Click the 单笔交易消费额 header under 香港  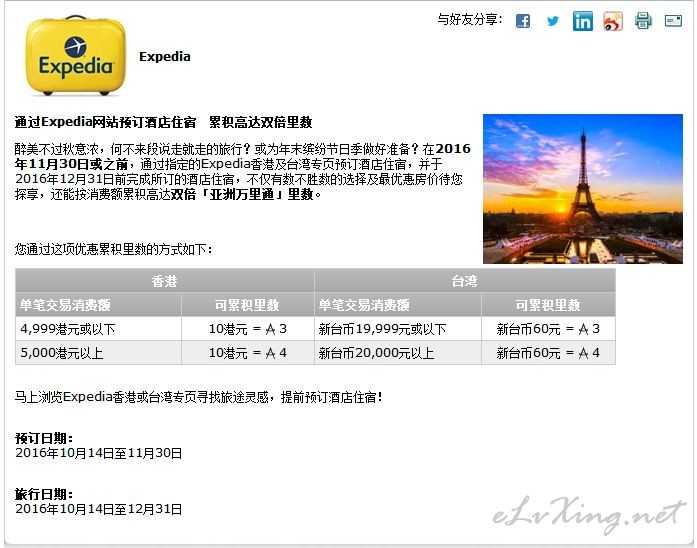[98, 305]
